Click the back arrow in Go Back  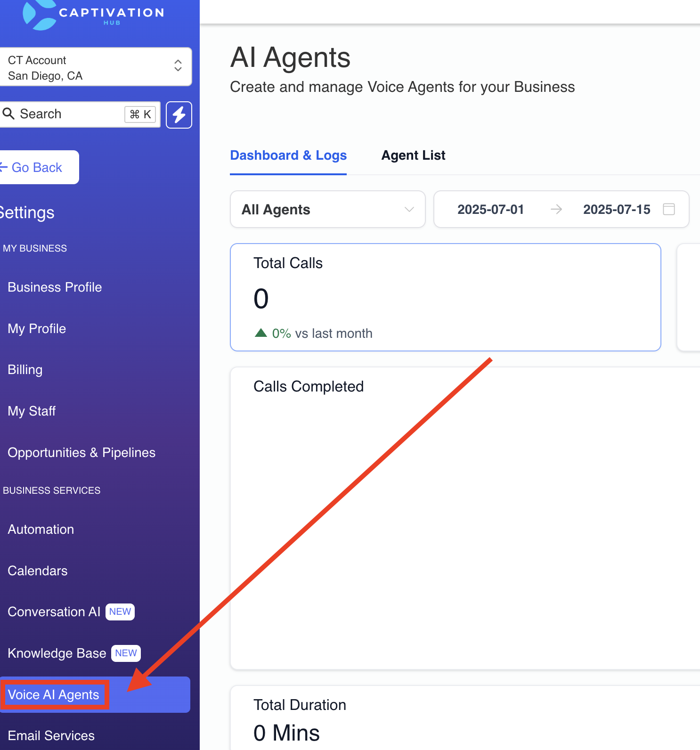coord(3,167)
